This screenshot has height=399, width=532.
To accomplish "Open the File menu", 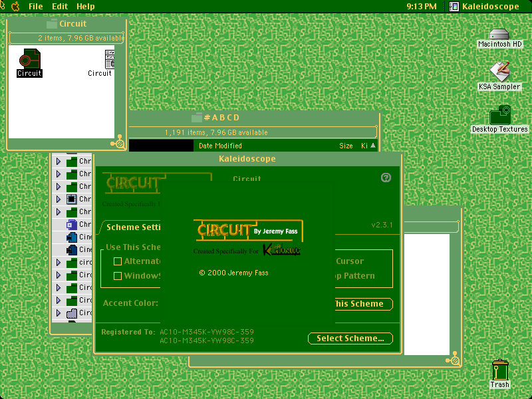I will click(36, 7).
